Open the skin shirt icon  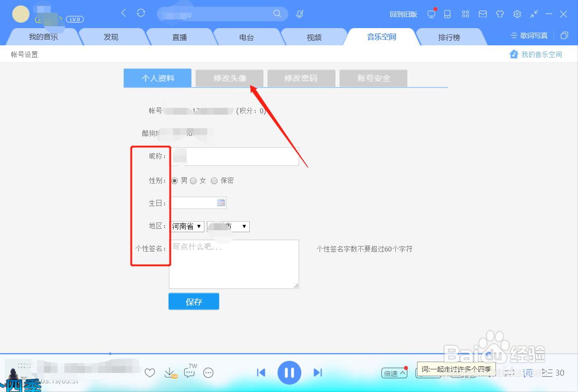coord(500,14)
